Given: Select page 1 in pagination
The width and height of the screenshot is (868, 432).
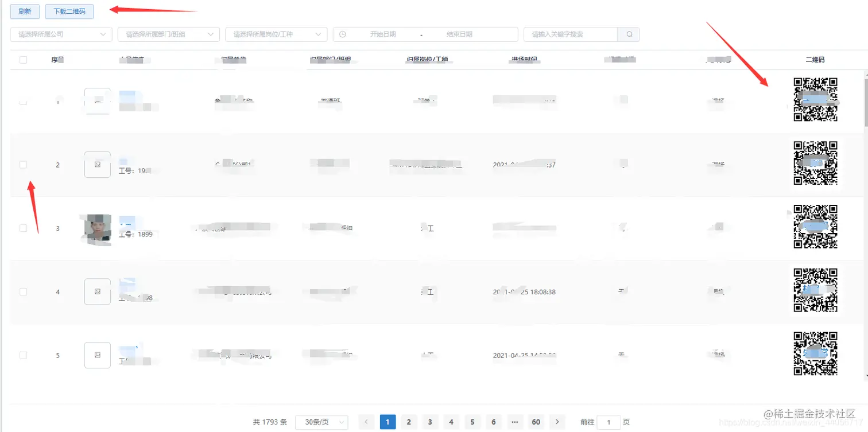Looking at the screenshot, I should tap(387, 422).
